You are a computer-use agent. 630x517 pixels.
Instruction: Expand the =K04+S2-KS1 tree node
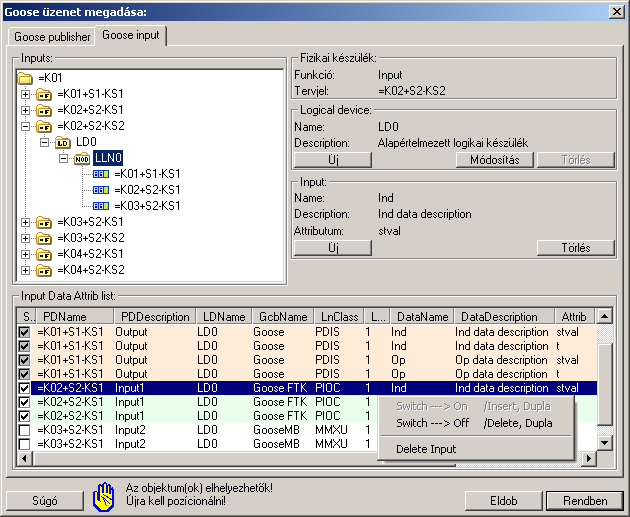click(25, 254)
